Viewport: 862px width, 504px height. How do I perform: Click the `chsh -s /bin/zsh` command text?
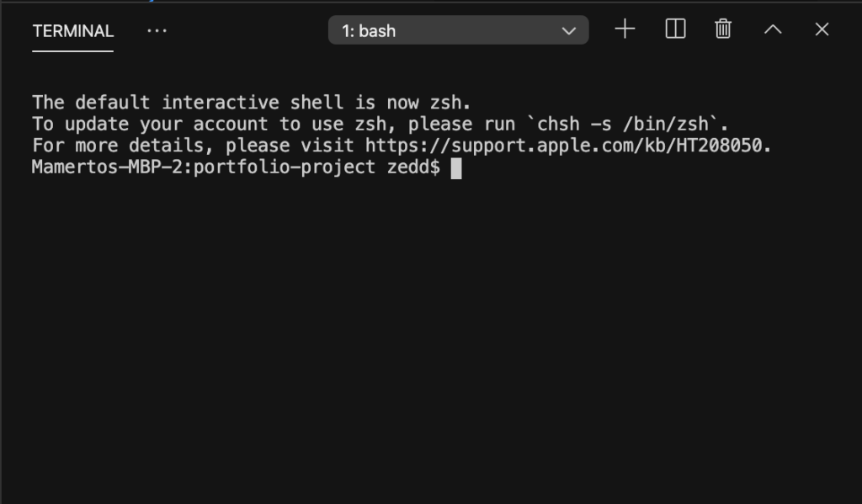[x=627, y=125]
